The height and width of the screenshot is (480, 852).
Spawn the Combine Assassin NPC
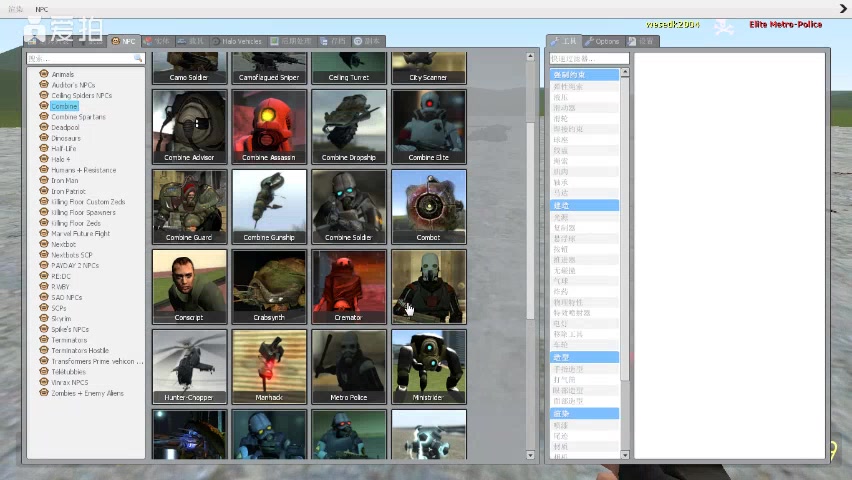click(269, 127)
